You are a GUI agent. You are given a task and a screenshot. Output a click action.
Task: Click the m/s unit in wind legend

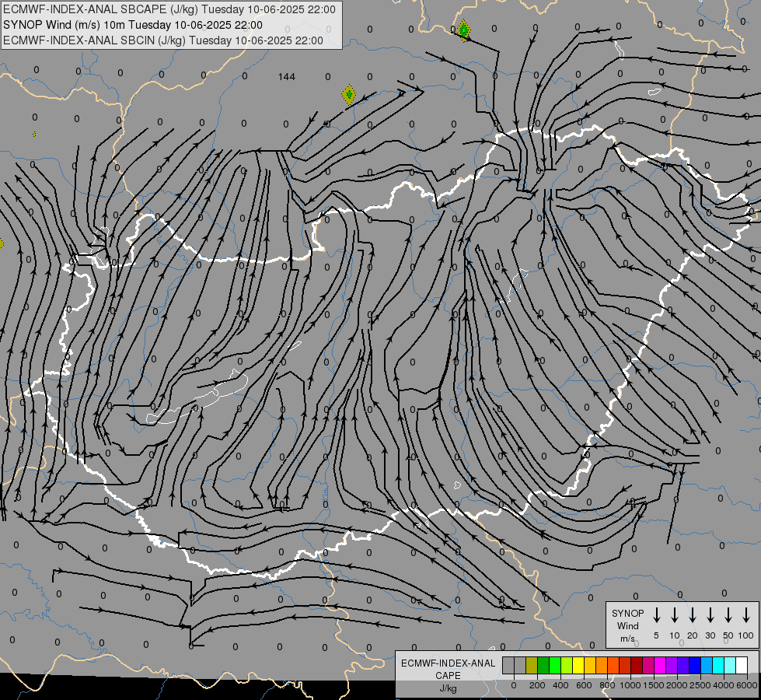tap(627, 639)
